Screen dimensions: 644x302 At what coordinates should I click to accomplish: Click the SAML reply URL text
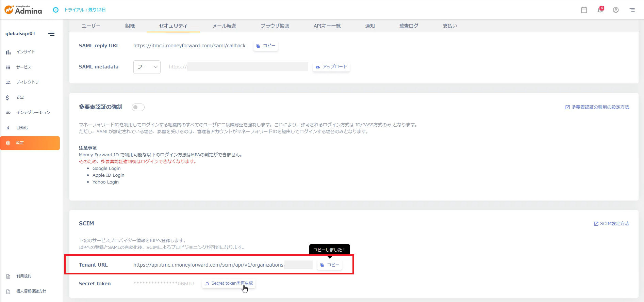(189, 46)
